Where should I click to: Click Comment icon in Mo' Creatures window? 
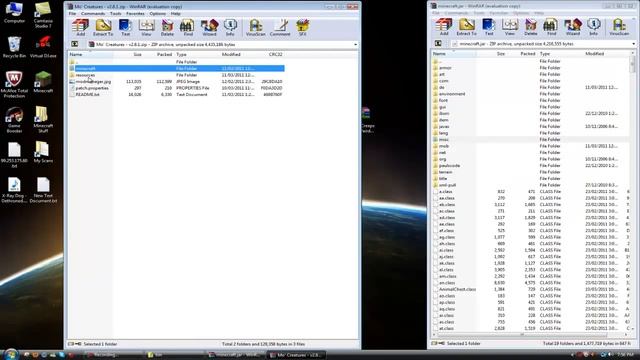tap(280, 27)
